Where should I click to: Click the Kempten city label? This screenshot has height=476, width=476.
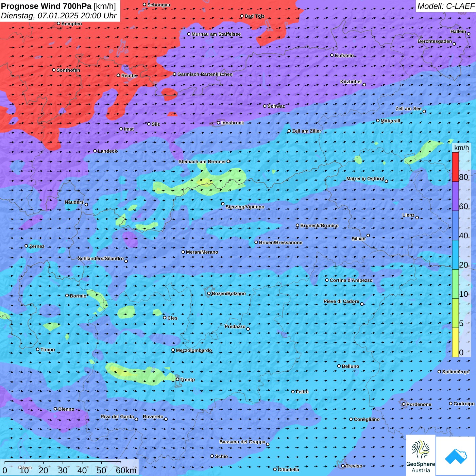pyautogui.click(x=71, y=23)
